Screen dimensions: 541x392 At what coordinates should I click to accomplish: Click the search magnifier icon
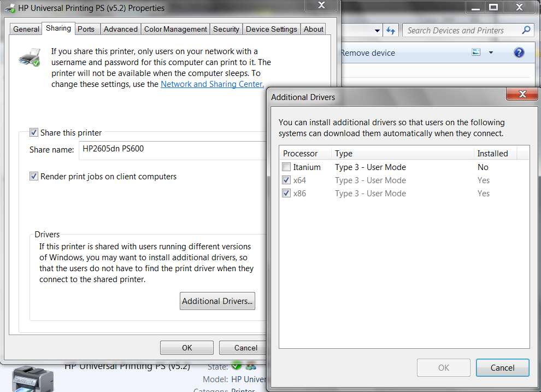point(526,30)
